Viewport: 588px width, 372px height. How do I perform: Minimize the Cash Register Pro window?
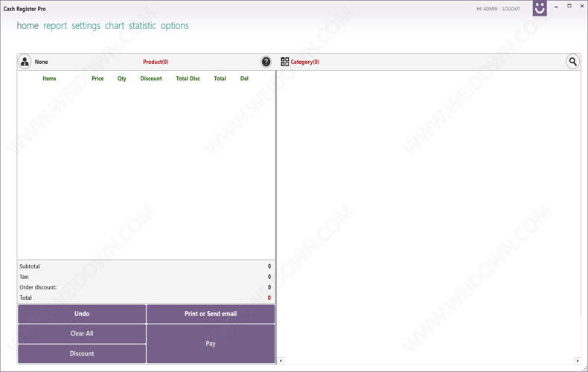point(556,7)
